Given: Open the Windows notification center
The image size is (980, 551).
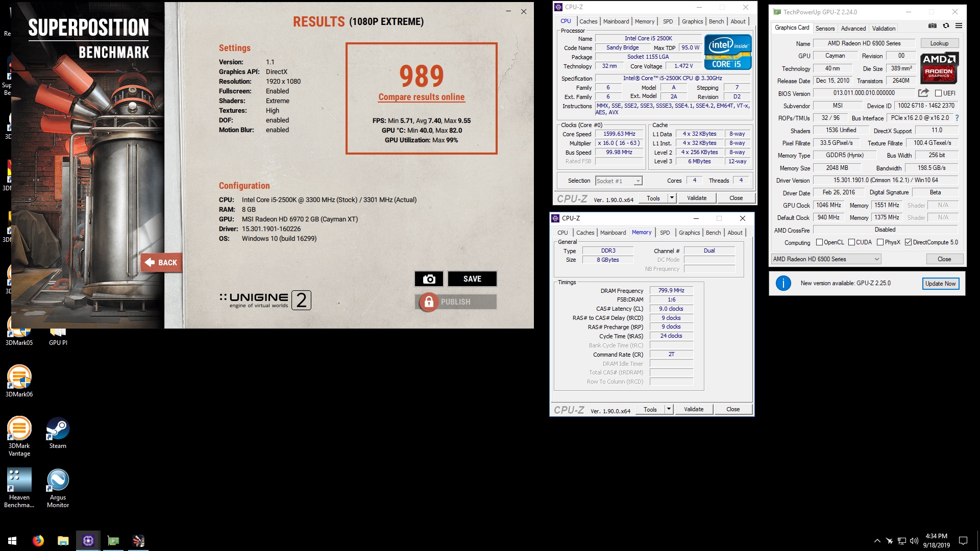Looking at the screenshot, I should coord(963,541).
